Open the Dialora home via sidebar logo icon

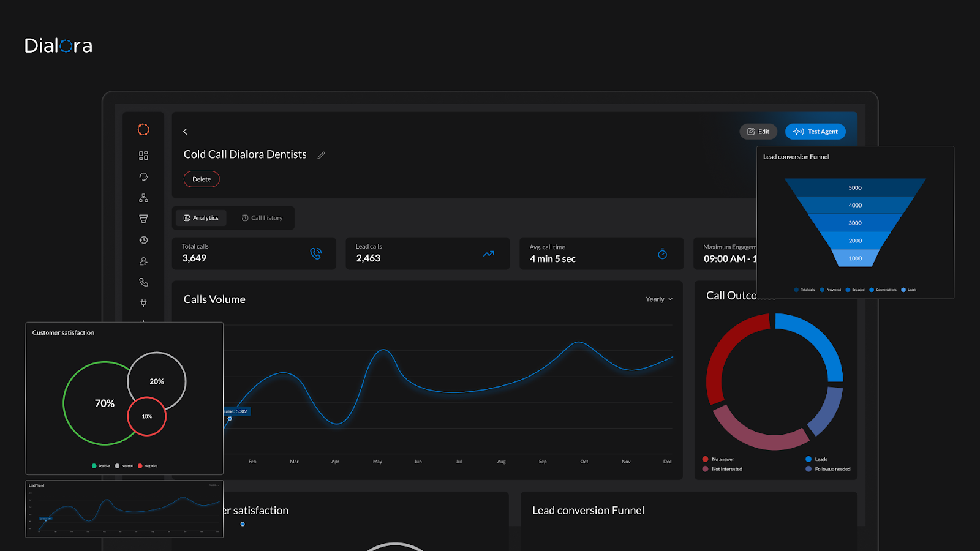(x=143, y=129)
